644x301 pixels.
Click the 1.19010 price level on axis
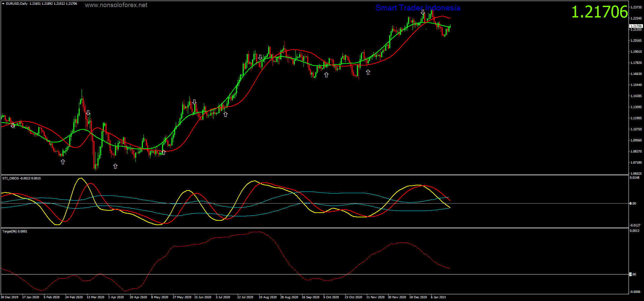point(636,52)
